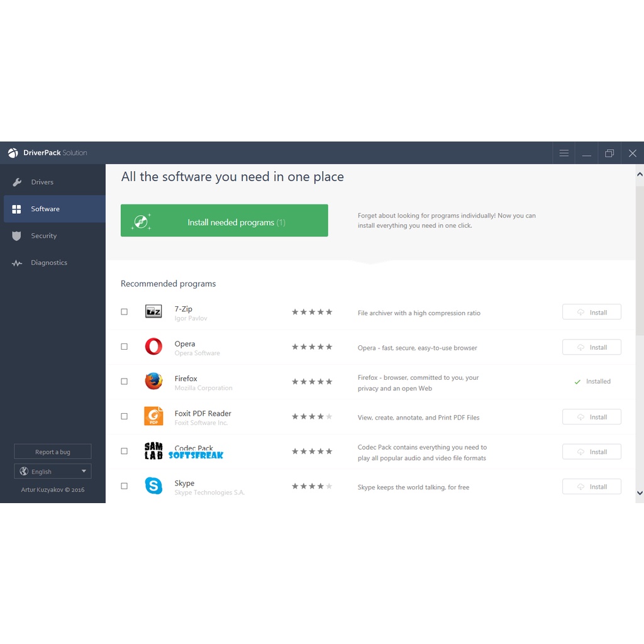Enable the Skype checkbox

pos(124,486)
